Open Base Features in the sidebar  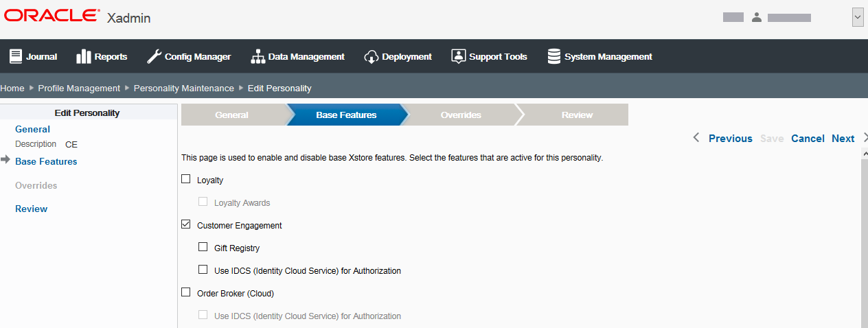pos(46,161)
